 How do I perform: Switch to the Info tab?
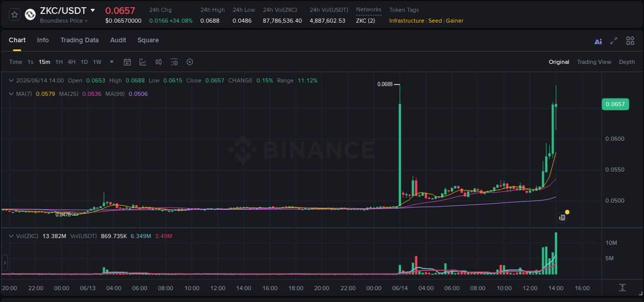43,40
